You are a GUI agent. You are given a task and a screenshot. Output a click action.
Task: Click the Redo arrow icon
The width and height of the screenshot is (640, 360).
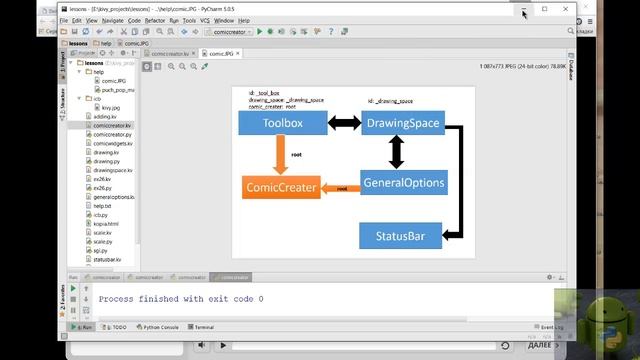pos(110,31)
